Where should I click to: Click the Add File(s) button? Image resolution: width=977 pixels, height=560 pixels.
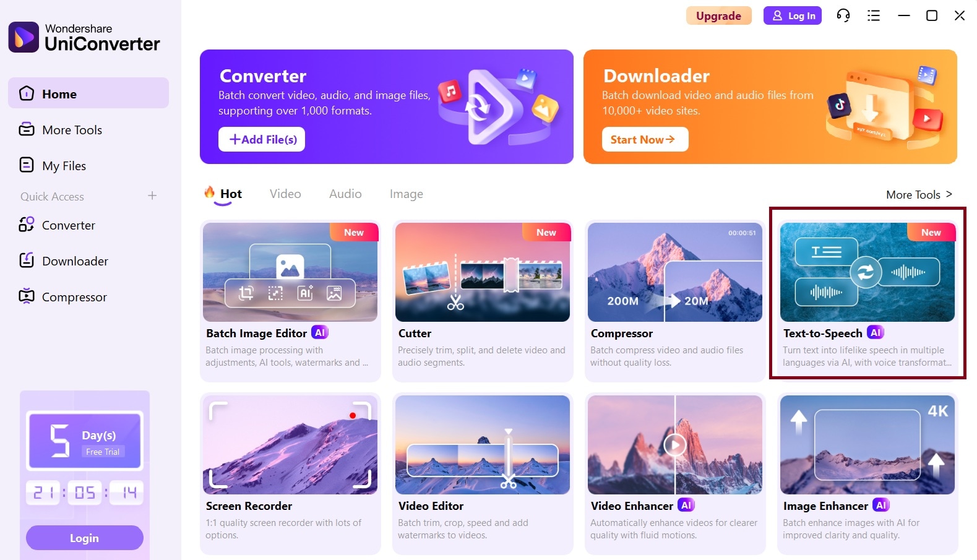pos(262,139)
